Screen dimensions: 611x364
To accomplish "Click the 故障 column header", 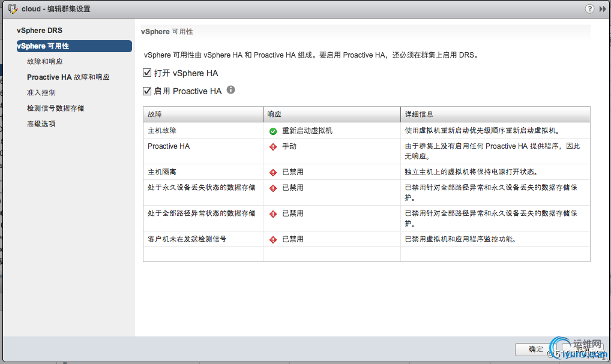I will pyautogui.click(x=203, y=114).
